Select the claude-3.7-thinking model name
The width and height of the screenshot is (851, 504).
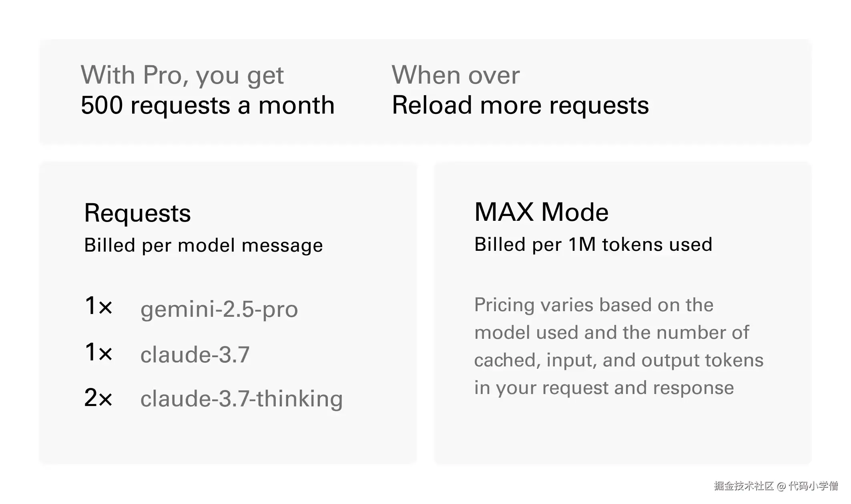click(x=241, y=399)
